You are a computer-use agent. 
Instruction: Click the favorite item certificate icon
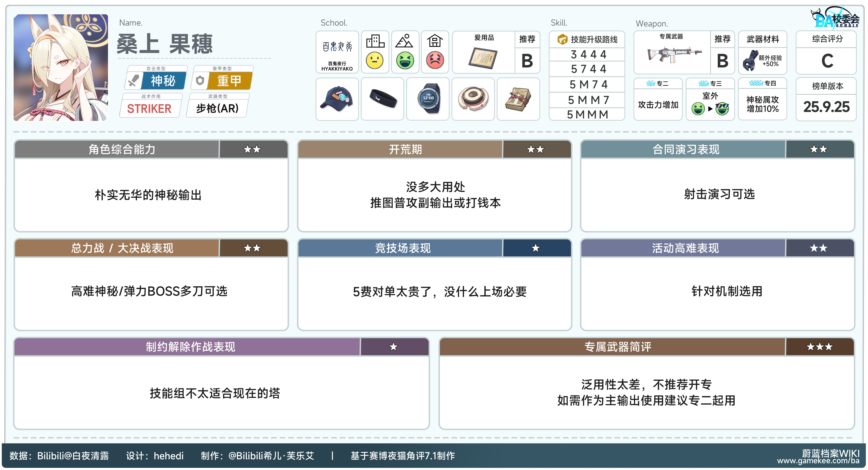tap(483, 58)
